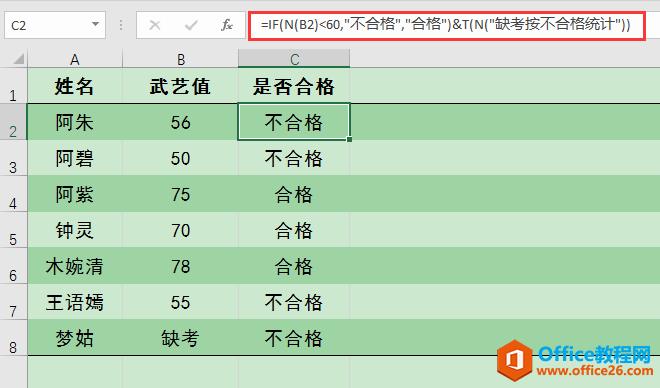
Task: Select the cell containing 梦姑
Action: click(x=75, y=338)
